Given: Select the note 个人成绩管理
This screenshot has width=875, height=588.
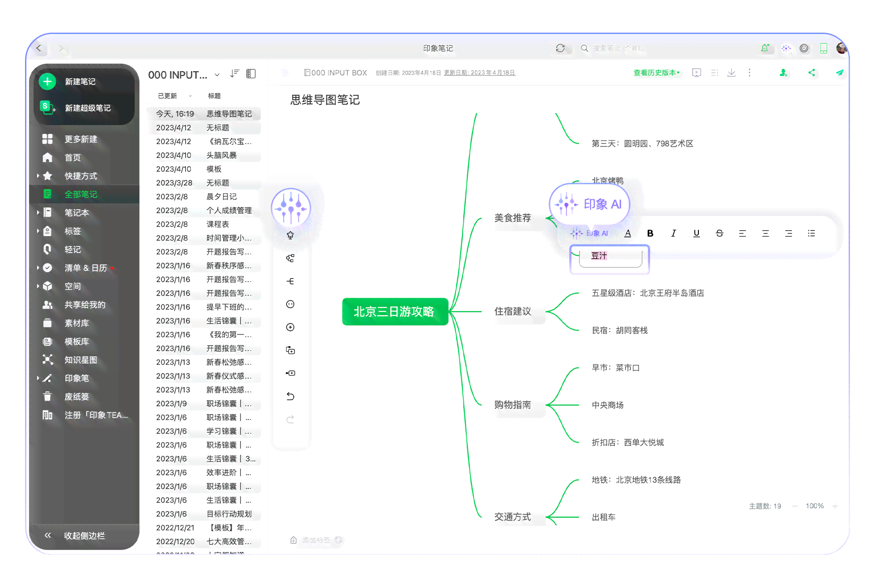Looking at the screenshot, I should [x=204, y=211].
